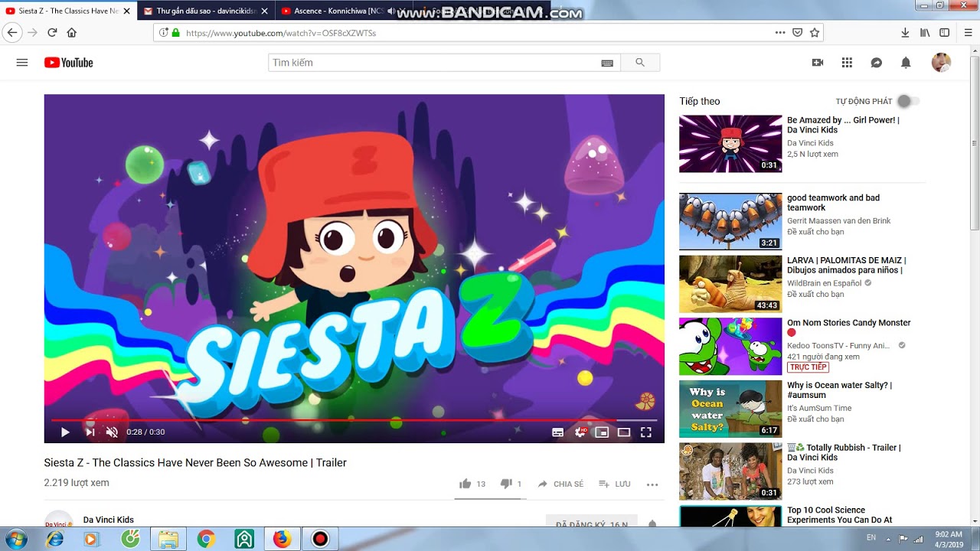
Task: Open Windows Explorer folder on taskbar
Action: (168, 539)
